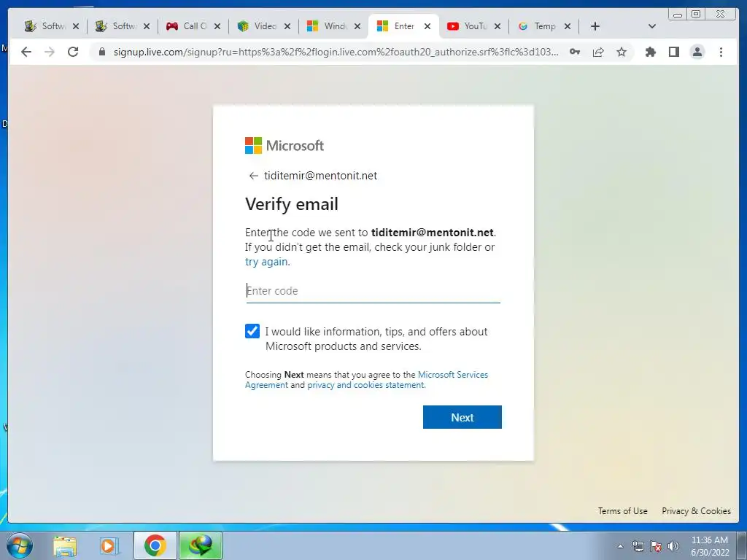Click the Chrome taskbar icon

coord(155,545)
